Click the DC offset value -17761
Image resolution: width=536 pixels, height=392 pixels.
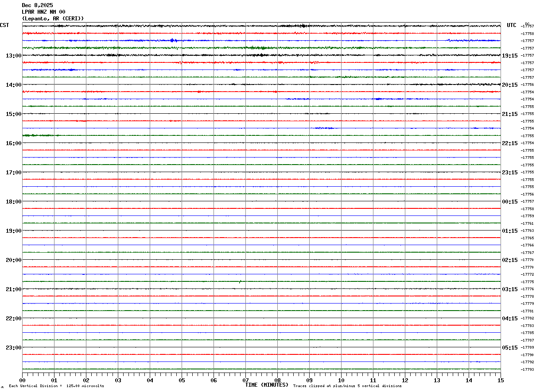point(528,223)
